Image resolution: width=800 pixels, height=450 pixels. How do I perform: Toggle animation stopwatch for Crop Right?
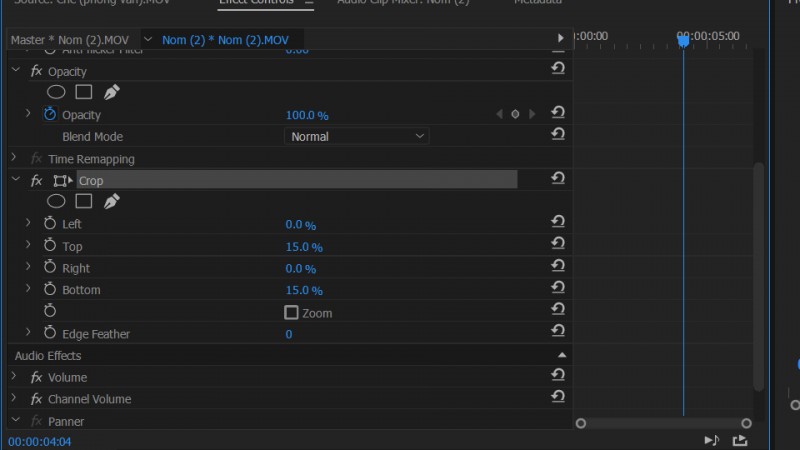click(49, 267)
